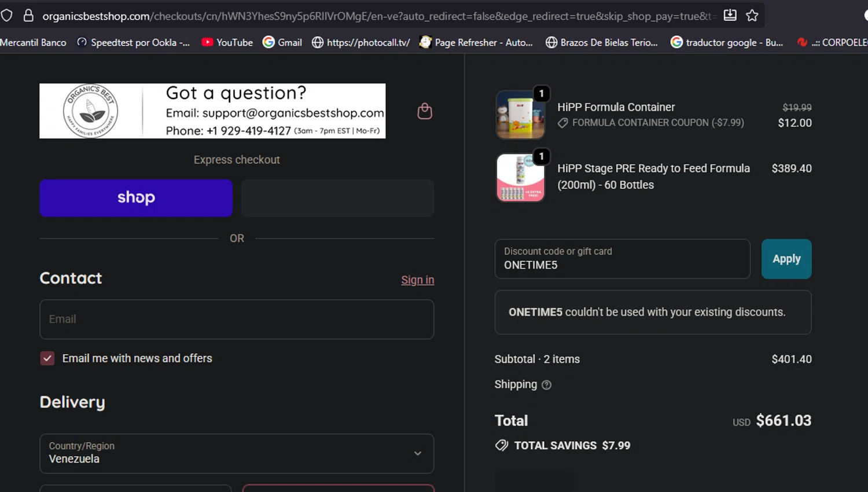Click the blank express checkout button beside Shop
Image resolution: width=868 pixels, height=492 pixels.
pos(337,198)
